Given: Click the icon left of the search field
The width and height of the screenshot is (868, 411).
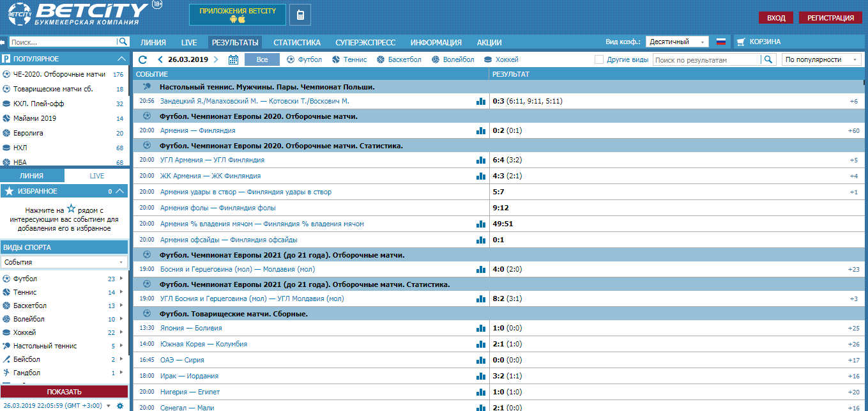Looking at the screenshot, I should click(3, 42).
